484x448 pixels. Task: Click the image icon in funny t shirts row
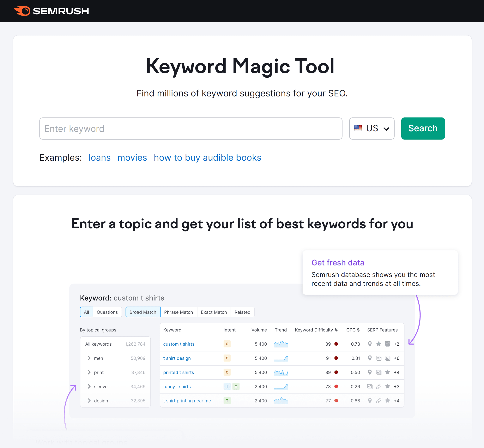370,386
